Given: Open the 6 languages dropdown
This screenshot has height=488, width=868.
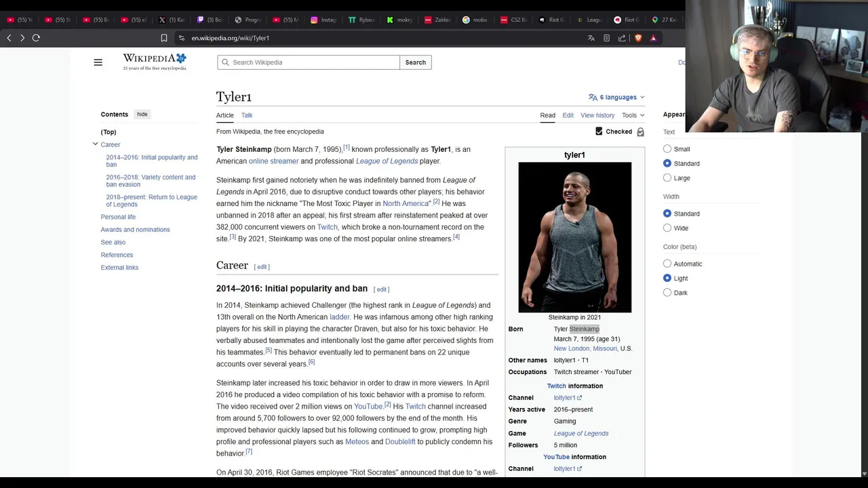Looking at the screenshot, I should [617, 97].
